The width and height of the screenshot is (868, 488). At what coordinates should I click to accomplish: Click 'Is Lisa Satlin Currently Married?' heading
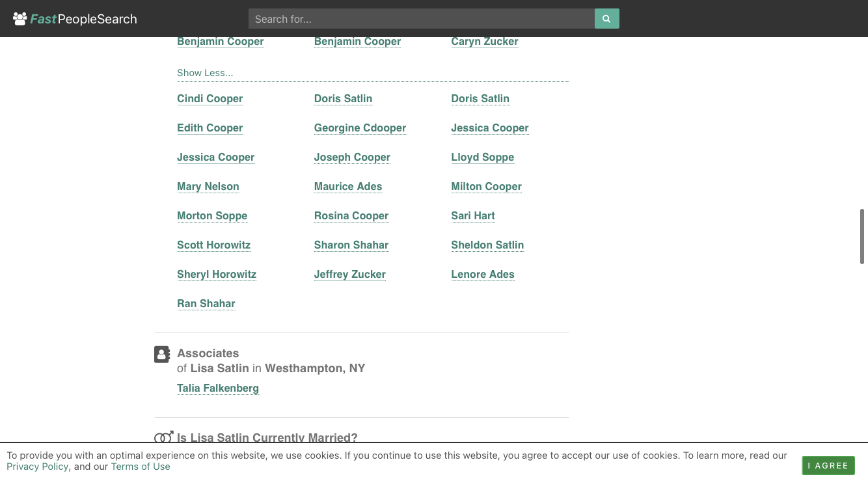[x=267, y=437]
